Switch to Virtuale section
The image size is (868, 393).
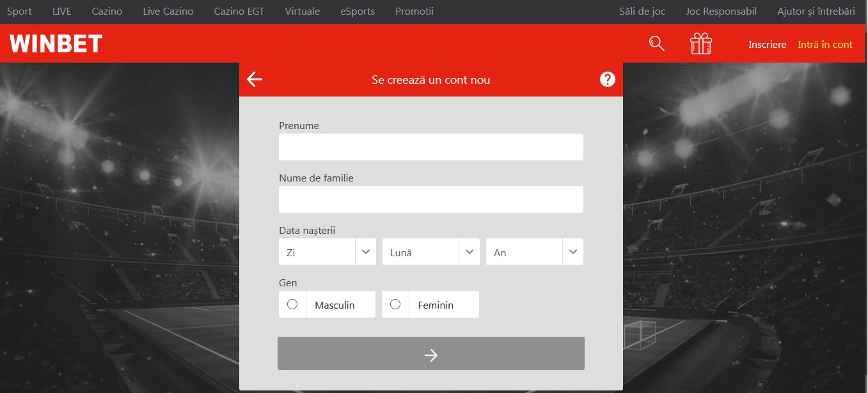(x=303, y=12)
